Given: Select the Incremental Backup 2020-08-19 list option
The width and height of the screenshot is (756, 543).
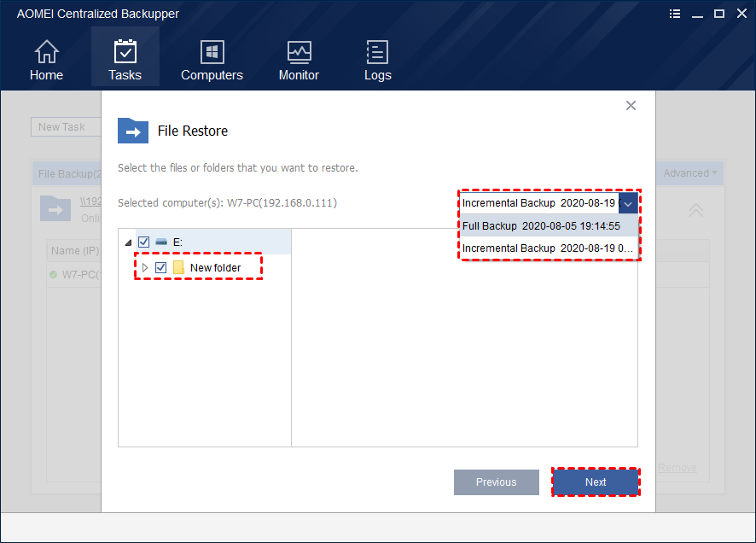Looking at the screenshot, I should point(549,248).
